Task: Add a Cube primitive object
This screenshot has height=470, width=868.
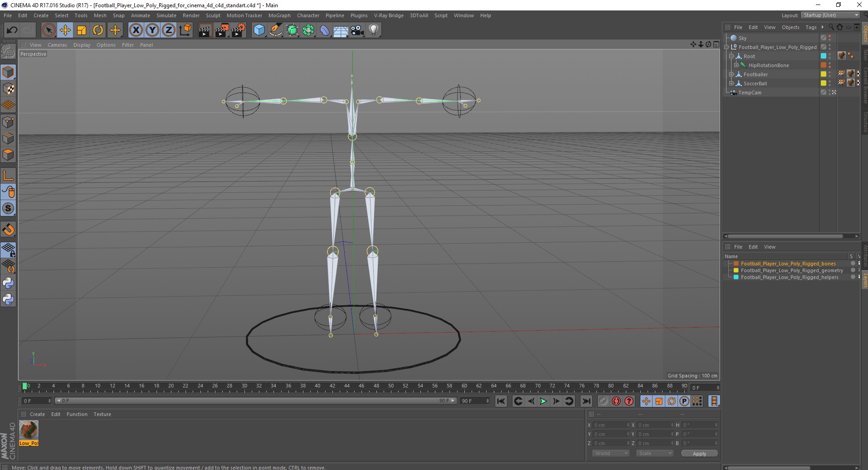Action: [x=259, y=30]
